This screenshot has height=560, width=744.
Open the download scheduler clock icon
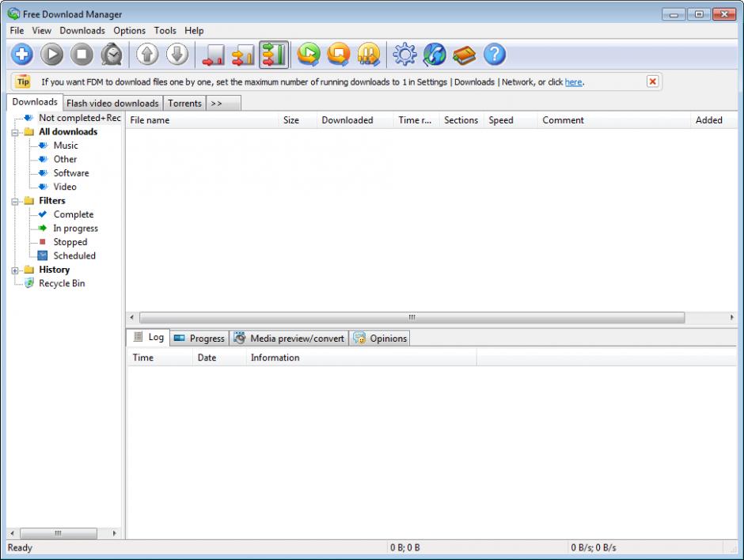coord(112,55)
